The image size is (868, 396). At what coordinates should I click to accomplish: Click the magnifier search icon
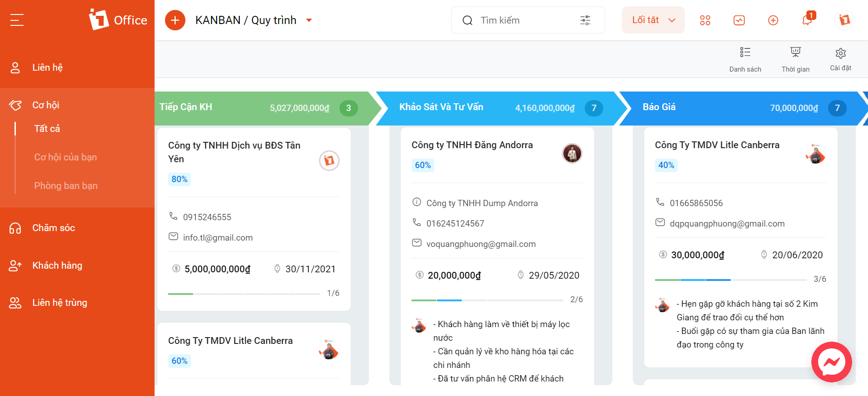[x=467, y=20]
